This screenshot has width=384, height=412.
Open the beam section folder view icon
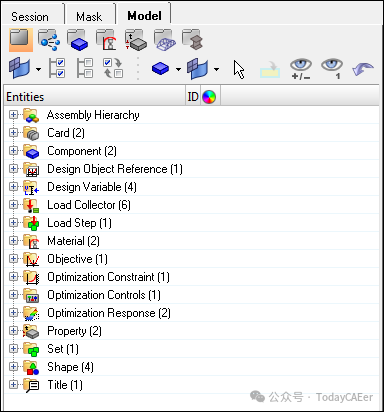click(193, 40)
